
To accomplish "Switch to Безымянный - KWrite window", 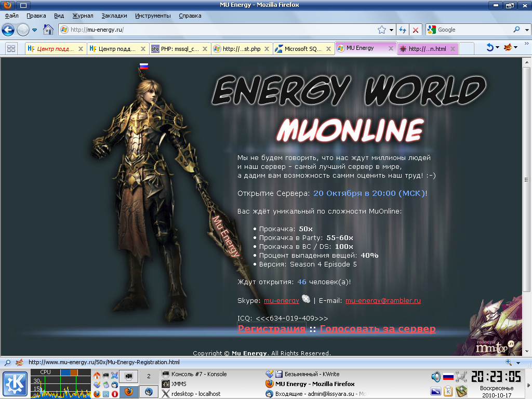I will click(302, 374).
